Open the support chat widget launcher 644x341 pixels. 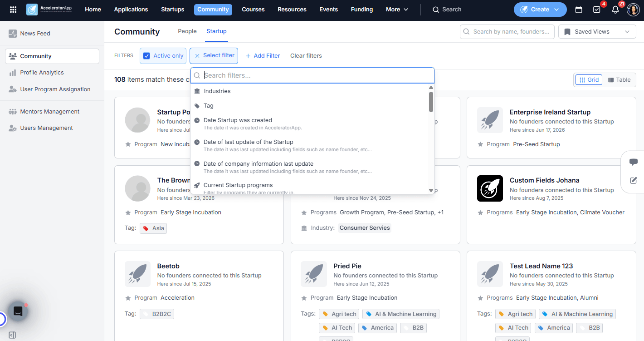18,311
